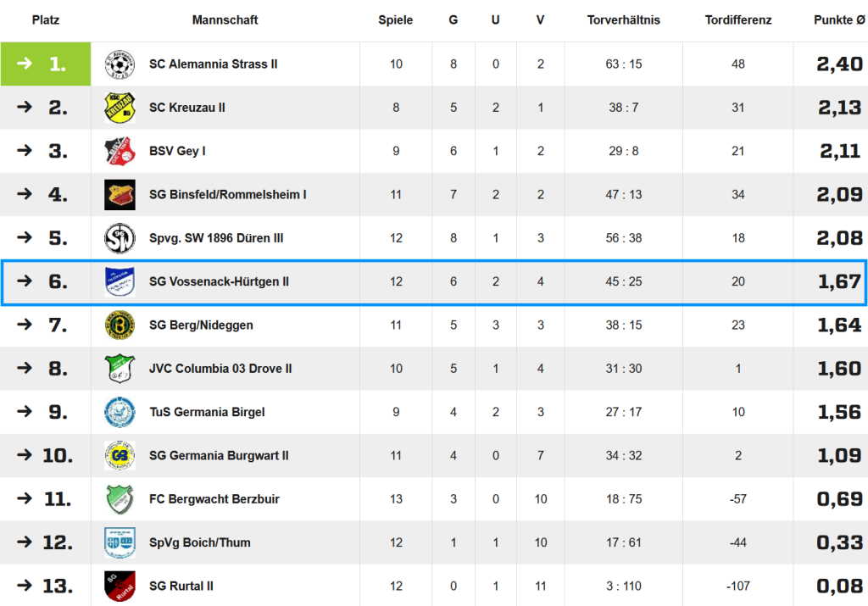Select the SG Rurtal II club badge
This screenshot has height=606, width=868.
tap(120, 586)
